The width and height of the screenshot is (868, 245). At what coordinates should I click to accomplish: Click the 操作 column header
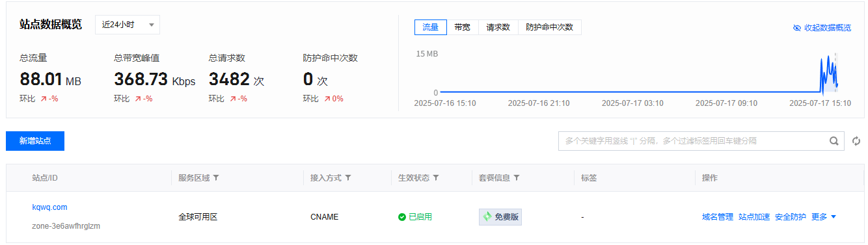click(710, 178)
